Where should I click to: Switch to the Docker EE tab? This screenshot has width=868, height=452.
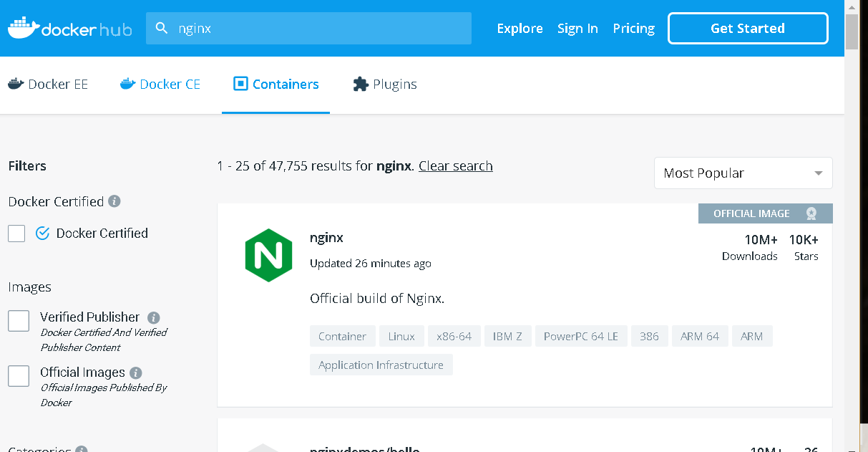48,84
